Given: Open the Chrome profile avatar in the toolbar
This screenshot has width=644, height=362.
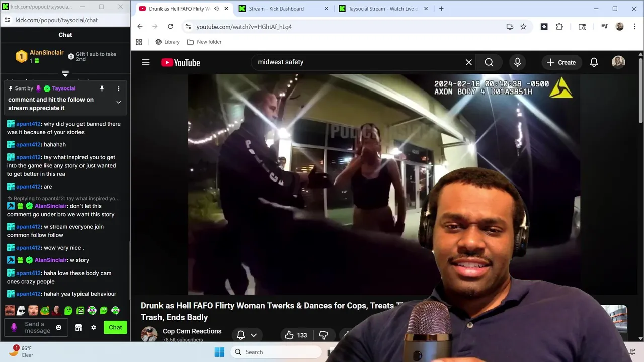Looking at the screenshot, I should (619, 27).
